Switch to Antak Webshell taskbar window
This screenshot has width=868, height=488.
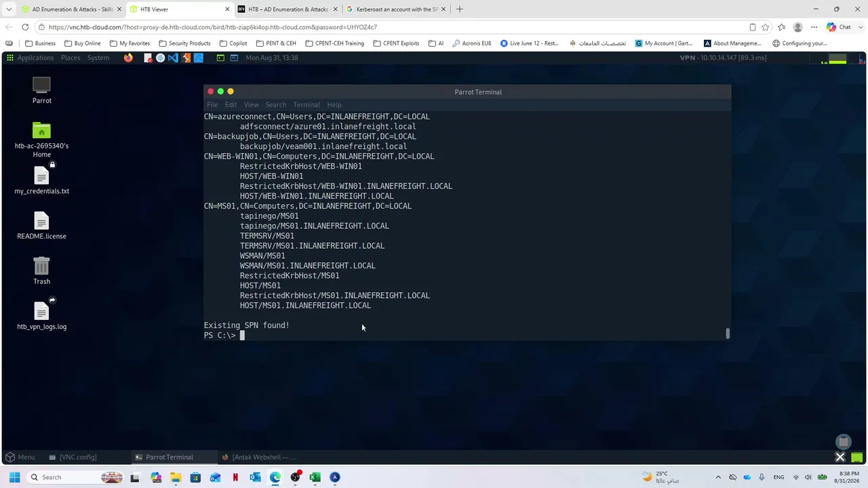260,457
